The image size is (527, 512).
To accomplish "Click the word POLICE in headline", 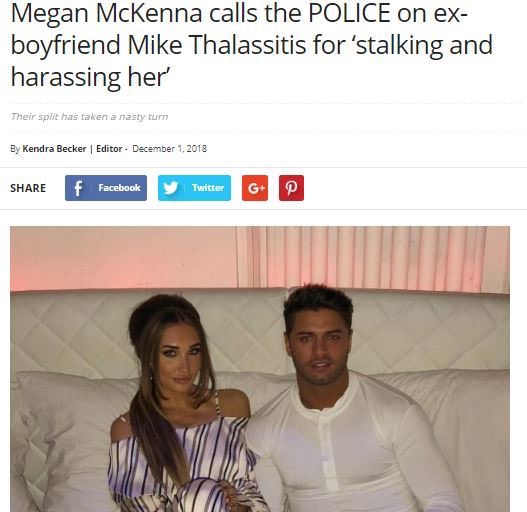I will (349, 13).
